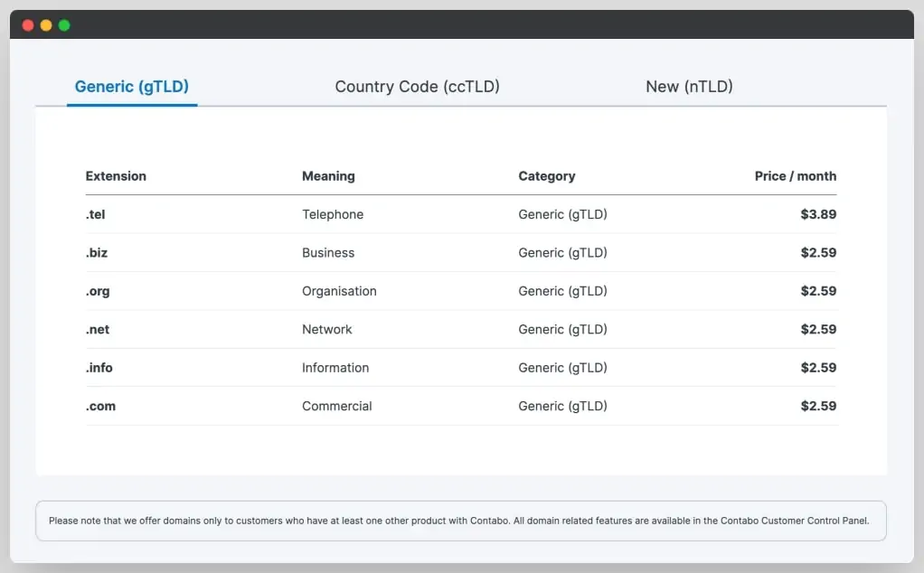Click the .com extension label

point(100,406)
